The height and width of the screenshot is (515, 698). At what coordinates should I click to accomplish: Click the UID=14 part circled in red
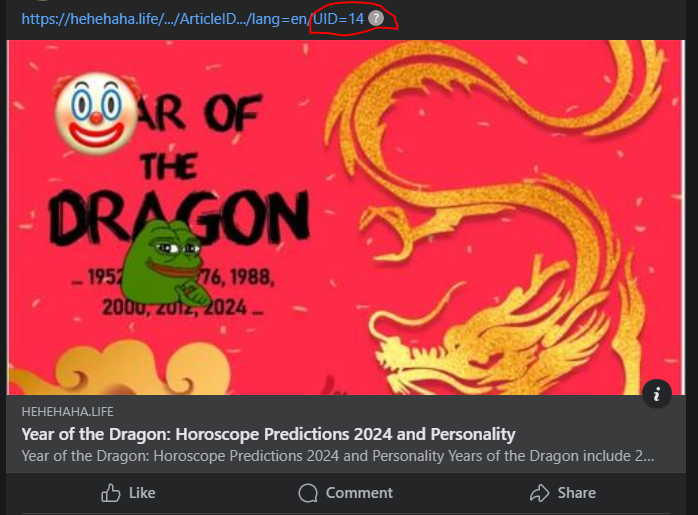(338, 19)
